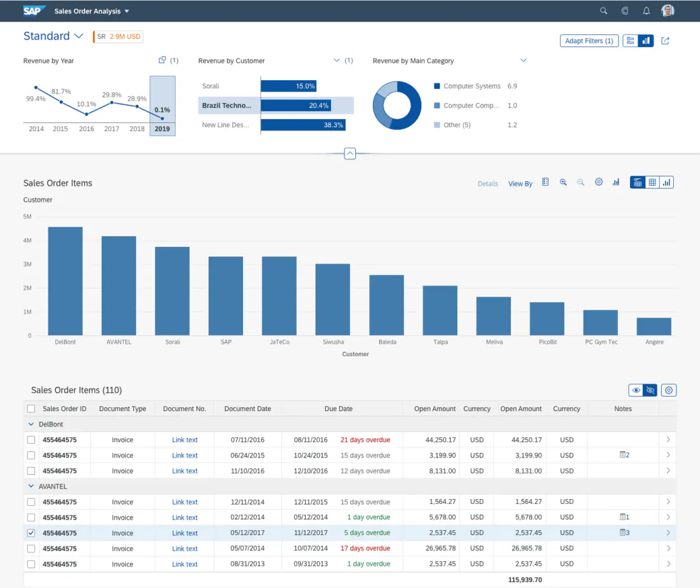Image resolution: width=700 pixels, height=588 pixels.
Task: Switch to table-only view icon
Action: pyautogui.click(x=652, y=182)
